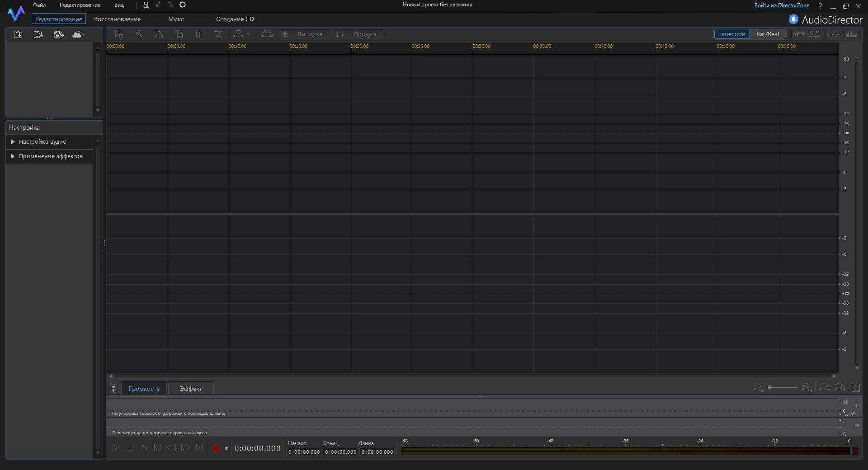This screenshot has height=470, width=868.
Task: Collapse the bottom panel with double-arrow button
Action: 113,389
